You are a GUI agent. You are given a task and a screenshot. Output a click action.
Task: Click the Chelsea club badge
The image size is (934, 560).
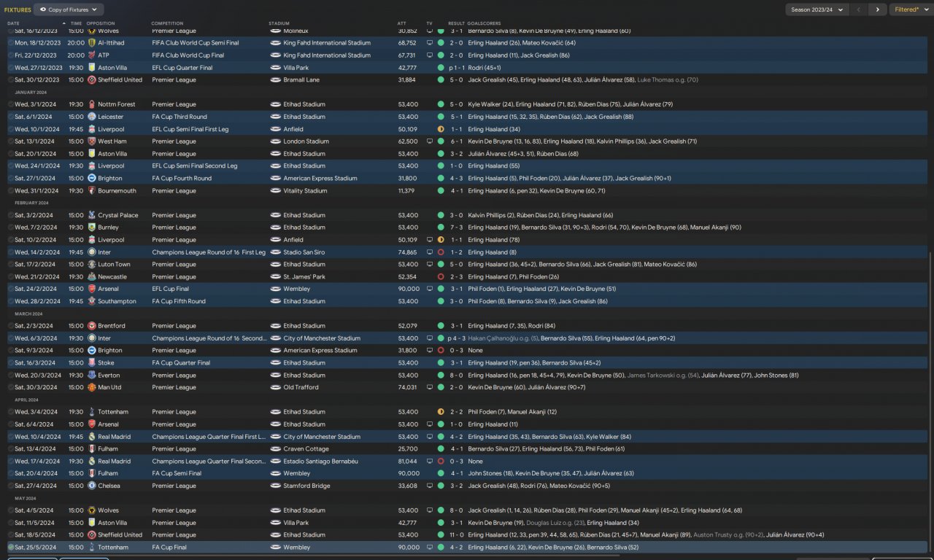coord(91,486)
